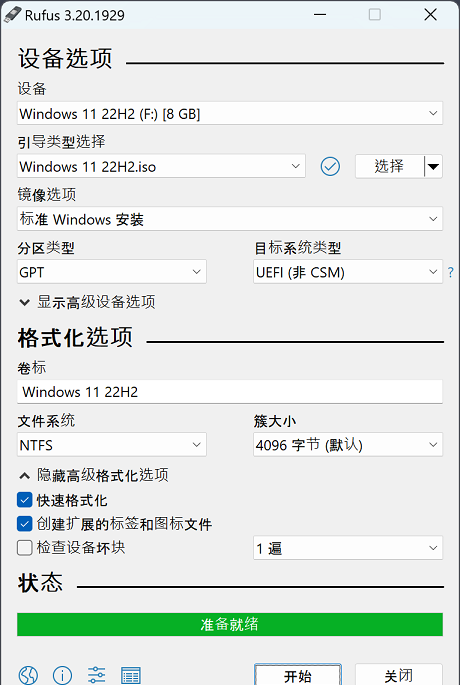Click the ISO checksum checkmark icon
Screen dimensions: 460x685
point(330,166)
